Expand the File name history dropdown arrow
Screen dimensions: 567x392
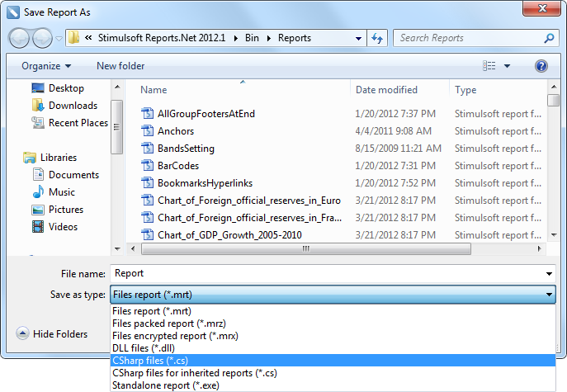(549, 274)
